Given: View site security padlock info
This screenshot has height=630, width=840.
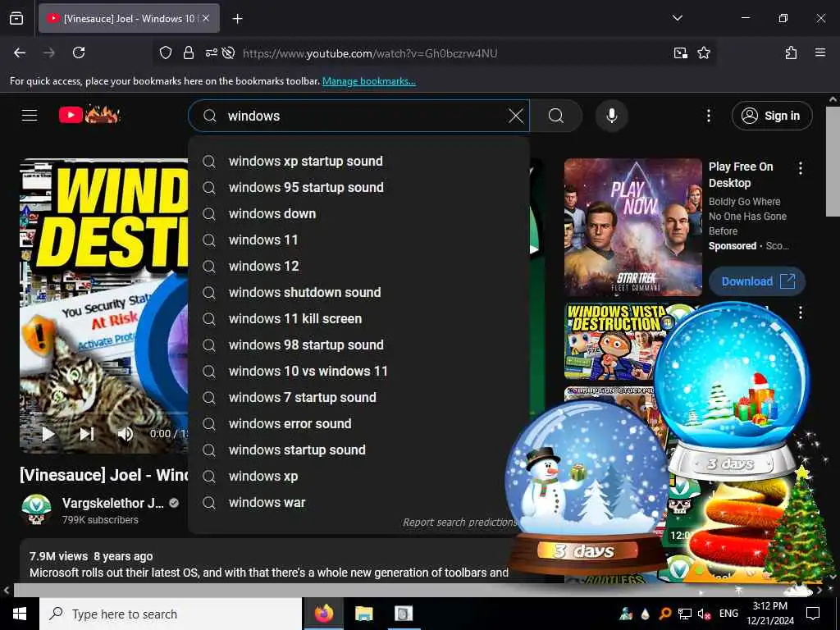Looking at the screenshot, I should (188, 53).
